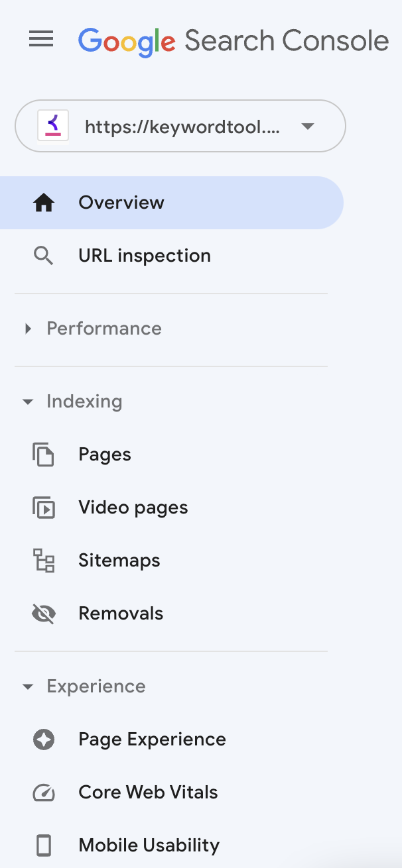Click the Overview home icon

point(43,203)
